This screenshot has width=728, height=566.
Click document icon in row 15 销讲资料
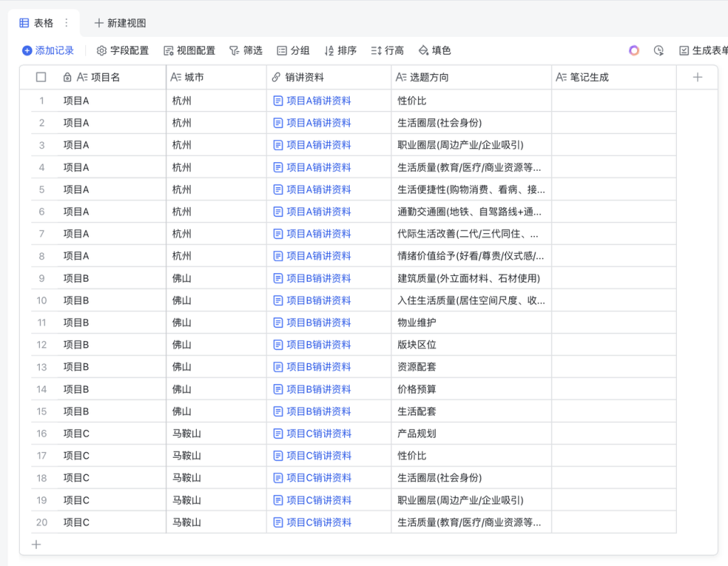click(278, 412)
